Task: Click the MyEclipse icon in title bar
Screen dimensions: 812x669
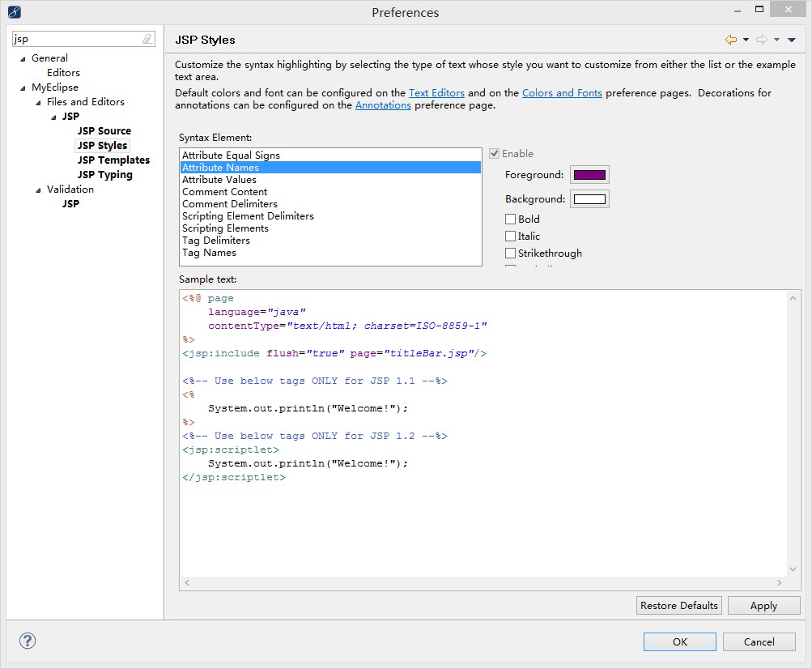Action: click(15, 12)
